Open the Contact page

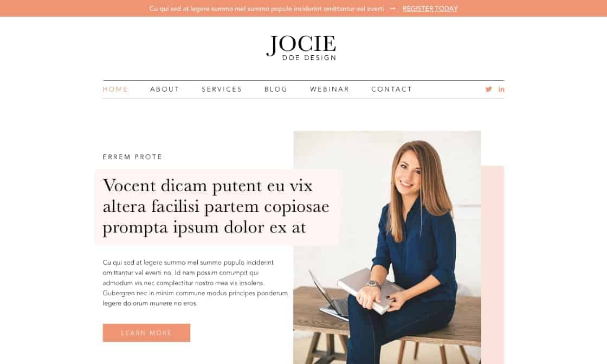392,89
